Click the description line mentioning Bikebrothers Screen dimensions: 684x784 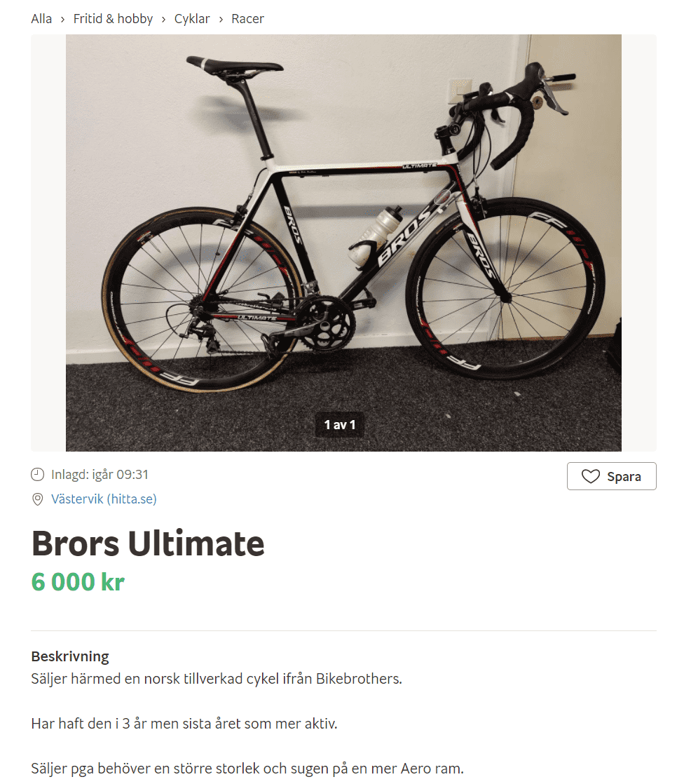point(217,679)
